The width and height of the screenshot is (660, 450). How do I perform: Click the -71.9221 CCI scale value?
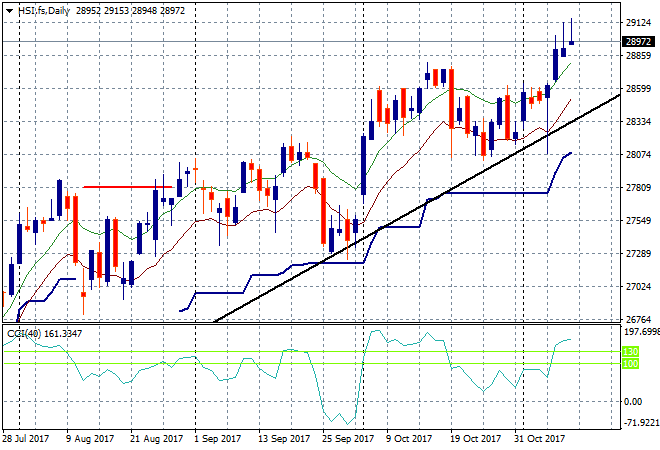pos(641,422)
